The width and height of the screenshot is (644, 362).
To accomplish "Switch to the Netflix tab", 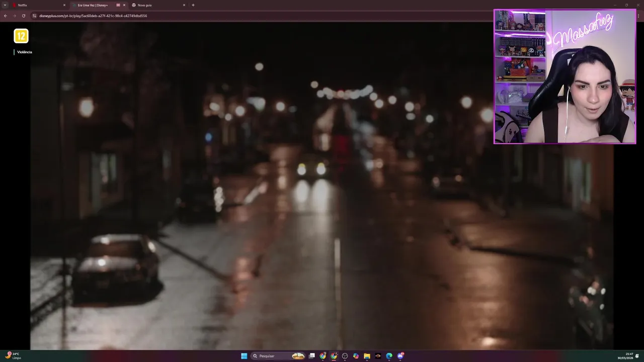I will point(39,5).
